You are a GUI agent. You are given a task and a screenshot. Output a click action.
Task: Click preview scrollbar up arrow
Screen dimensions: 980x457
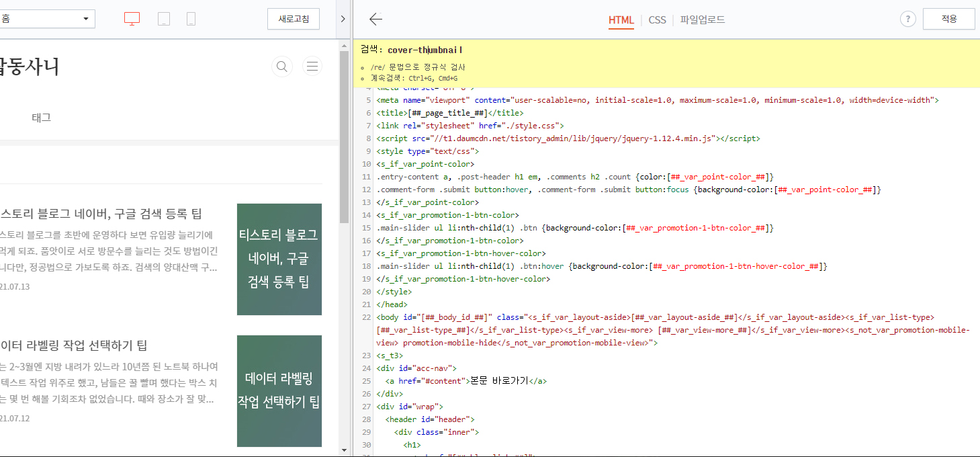point(345,45)
